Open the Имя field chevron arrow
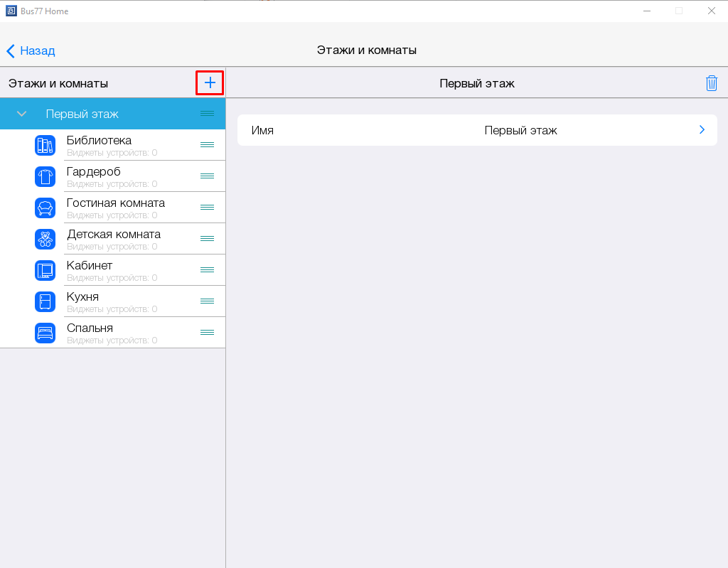728x568 pixels. [702, 130]
